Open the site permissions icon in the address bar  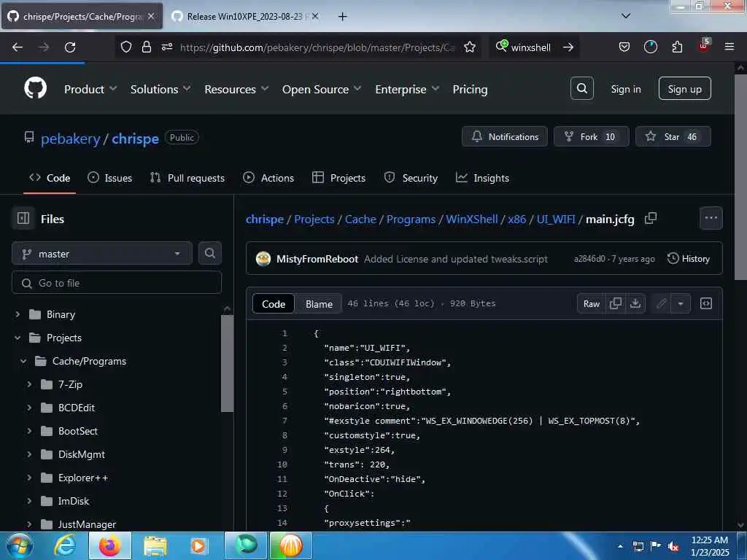pyautogui.click(x=167, y=47)
